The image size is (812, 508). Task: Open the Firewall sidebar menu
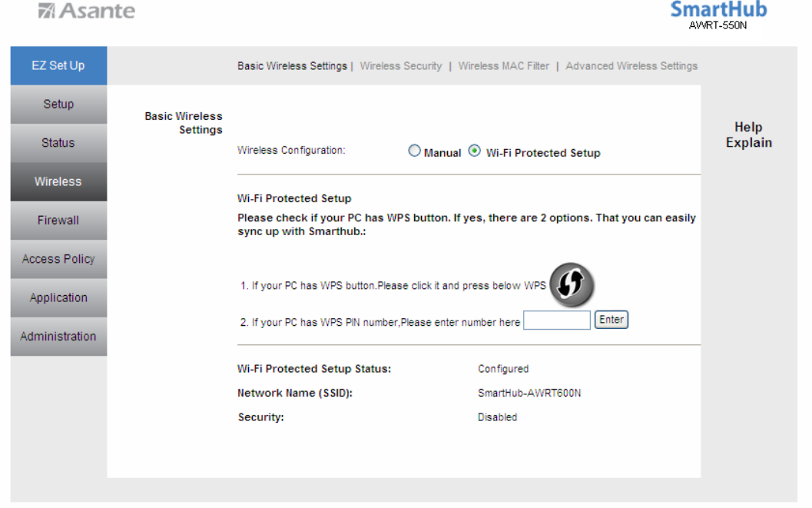point(58,220)
